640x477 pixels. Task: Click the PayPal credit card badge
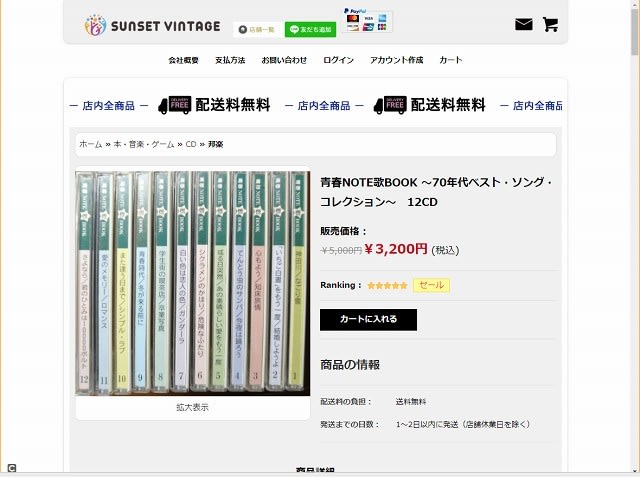click(x=367, y=20)
